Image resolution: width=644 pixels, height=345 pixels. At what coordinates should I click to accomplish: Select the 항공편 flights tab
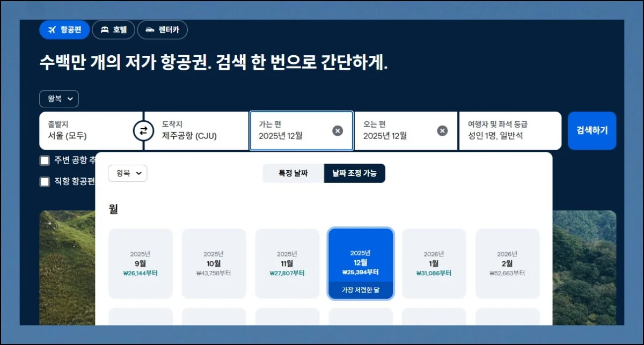(x=64, y=30)
